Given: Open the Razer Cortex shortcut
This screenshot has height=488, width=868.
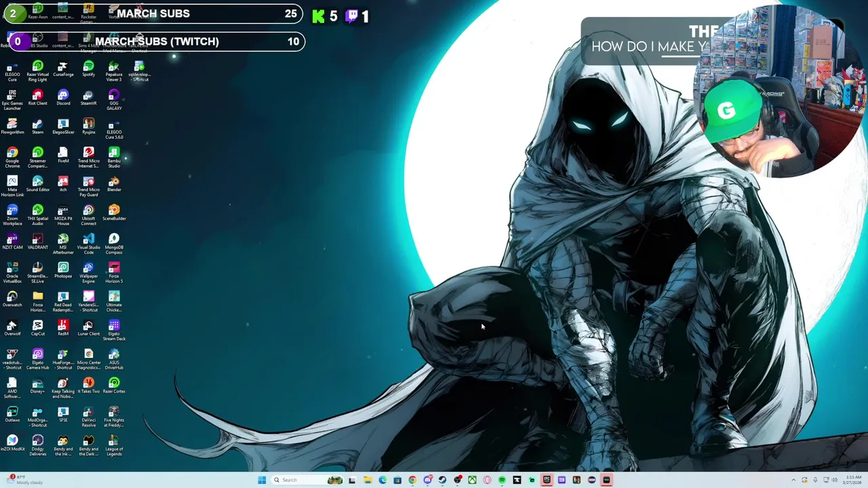Looking at the screenshot, I should point(114,386).
